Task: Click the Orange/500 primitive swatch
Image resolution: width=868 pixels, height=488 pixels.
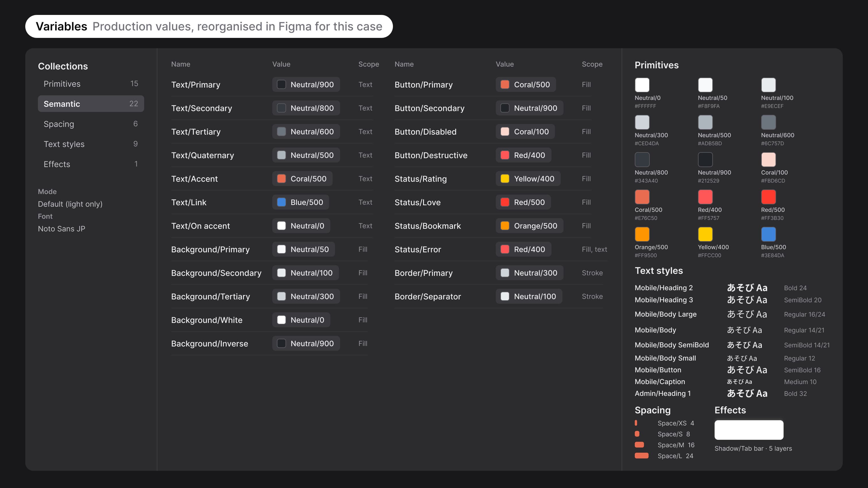Action: tap(642, 235)
